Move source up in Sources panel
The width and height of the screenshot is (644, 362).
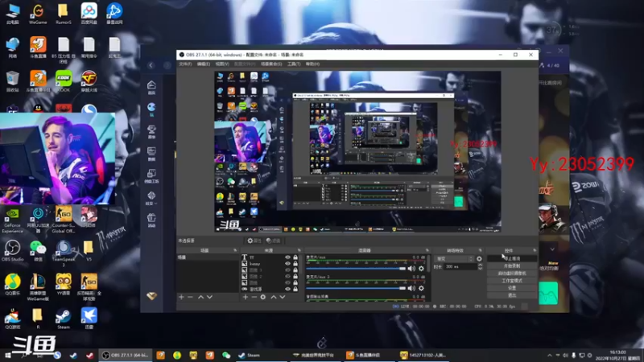pos(274,297)
